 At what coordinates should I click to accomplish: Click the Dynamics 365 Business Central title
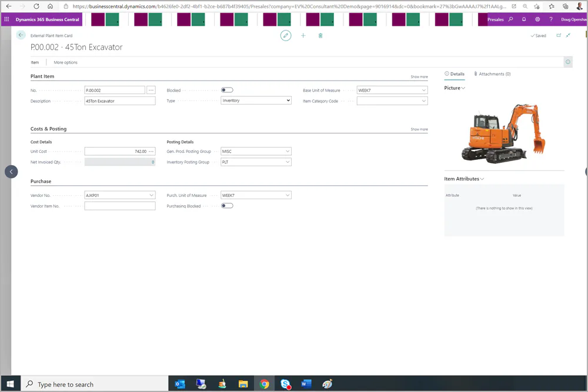(x=47, y=19)
